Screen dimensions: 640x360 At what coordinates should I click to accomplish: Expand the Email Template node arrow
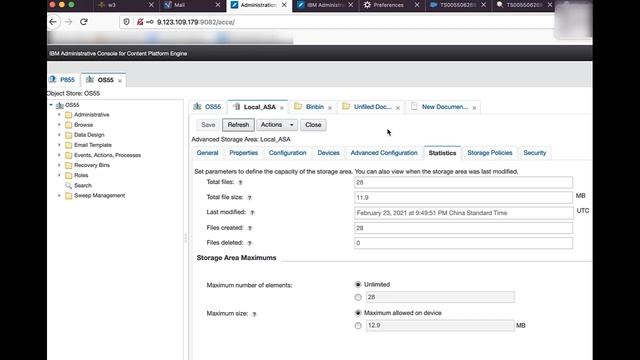pos(59,145)
